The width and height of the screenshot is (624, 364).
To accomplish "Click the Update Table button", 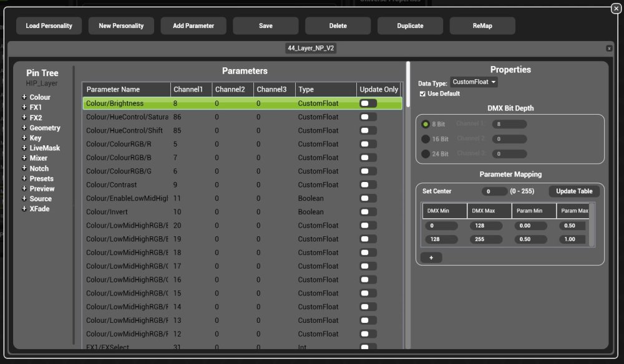I will 574,191.
